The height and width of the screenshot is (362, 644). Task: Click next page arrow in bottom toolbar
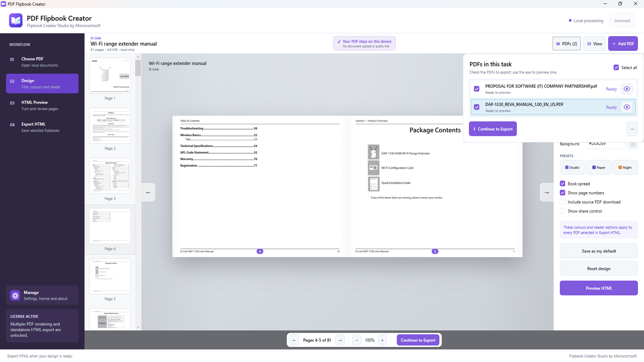pyautogui.click(x=340, y=340)
